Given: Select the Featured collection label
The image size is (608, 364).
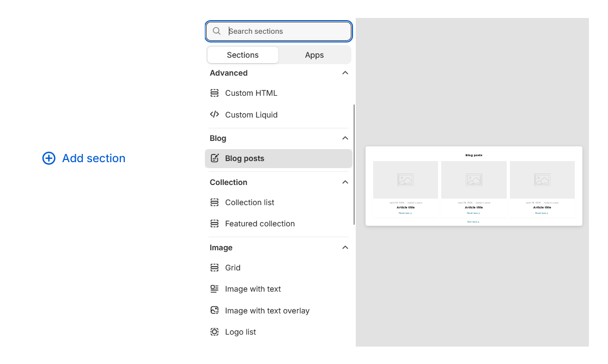Looking at the screenshot, I should [260, 224].
